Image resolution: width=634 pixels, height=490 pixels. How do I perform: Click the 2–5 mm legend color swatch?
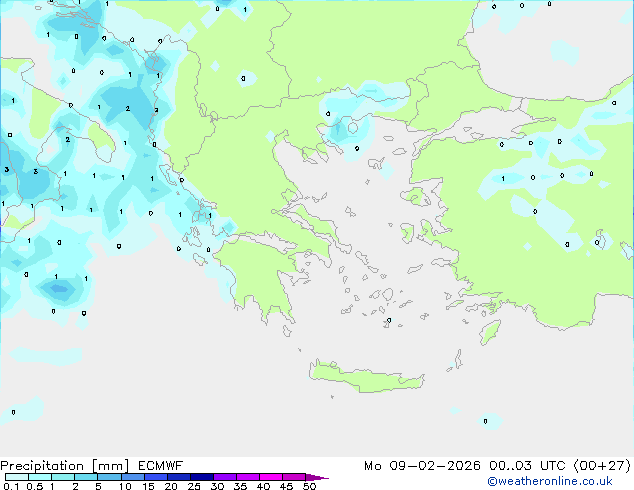click(86, 477)
